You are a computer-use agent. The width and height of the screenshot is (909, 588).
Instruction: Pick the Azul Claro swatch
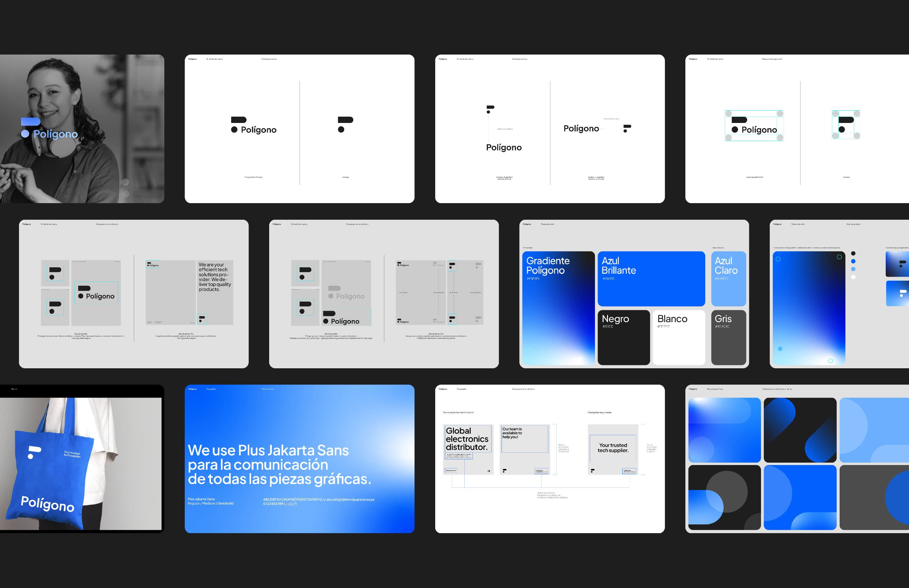click(728, 279)
